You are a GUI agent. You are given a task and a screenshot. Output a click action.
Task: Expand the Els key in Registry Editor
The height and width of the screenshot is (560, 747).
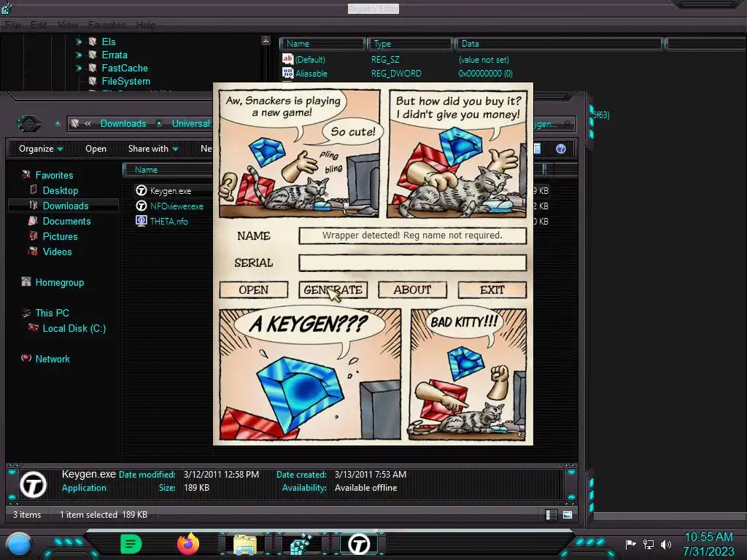(x=79, y=42)
